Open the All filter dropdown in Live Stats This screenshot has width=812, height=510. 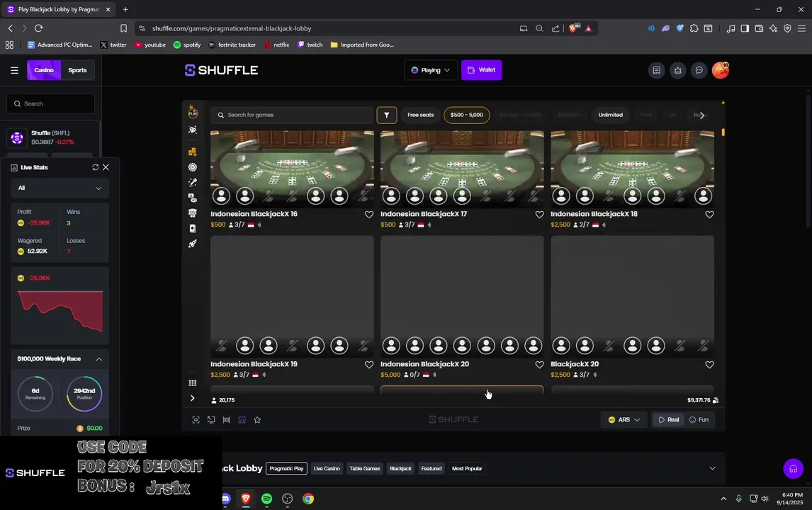point(60,188)
